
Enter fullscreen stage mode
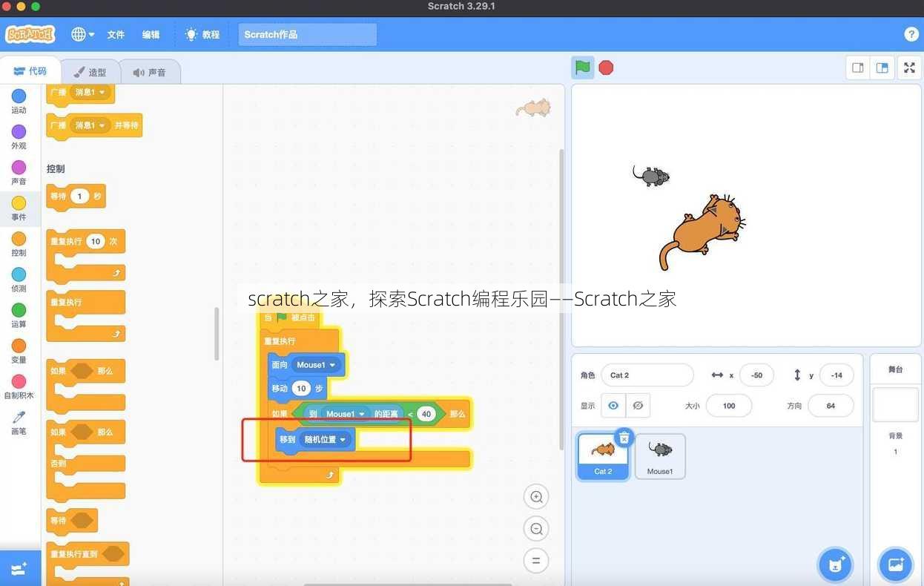(x=909, y=68)
